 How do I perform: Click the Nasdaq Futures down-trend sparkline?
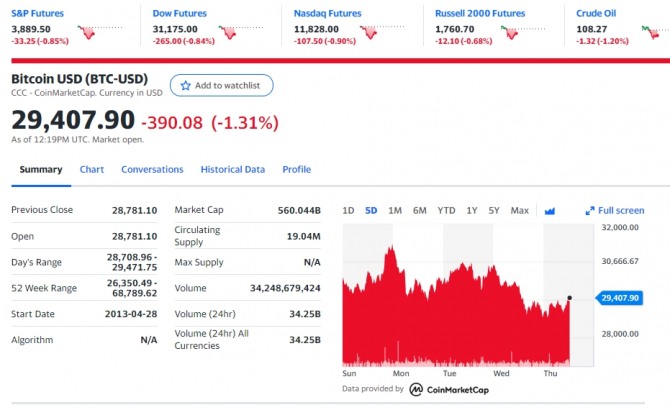[372, 31]
